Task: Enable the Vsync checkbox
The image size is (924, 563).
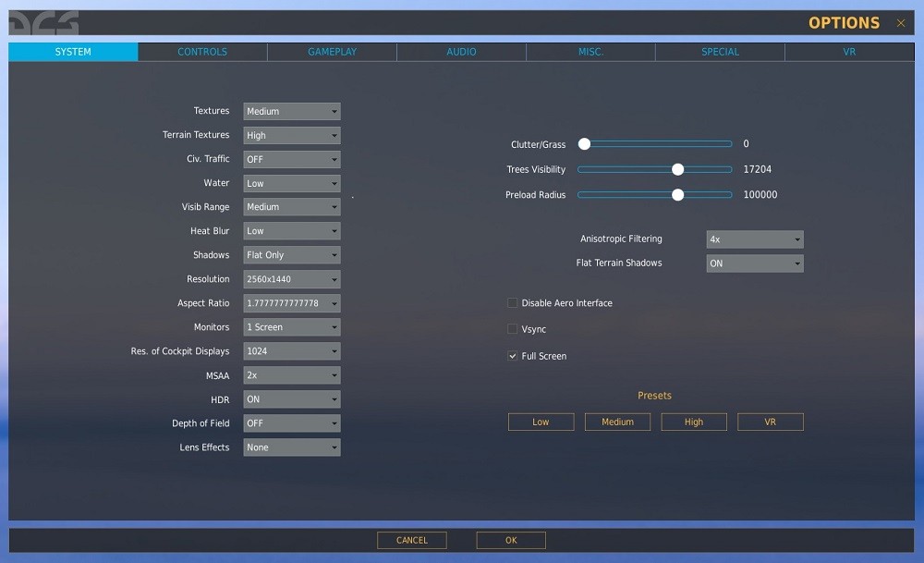Action: point(512,329)
